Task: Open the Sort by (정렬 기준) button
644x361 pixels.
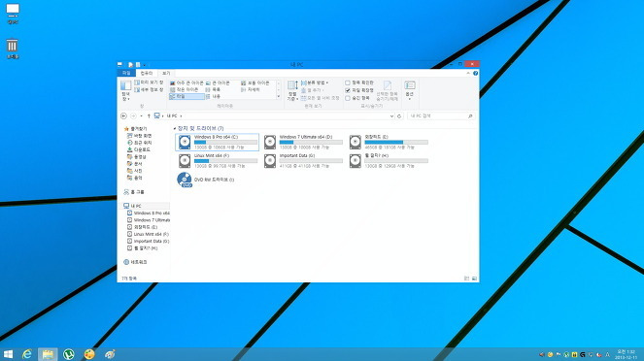Action: (292, 90)
